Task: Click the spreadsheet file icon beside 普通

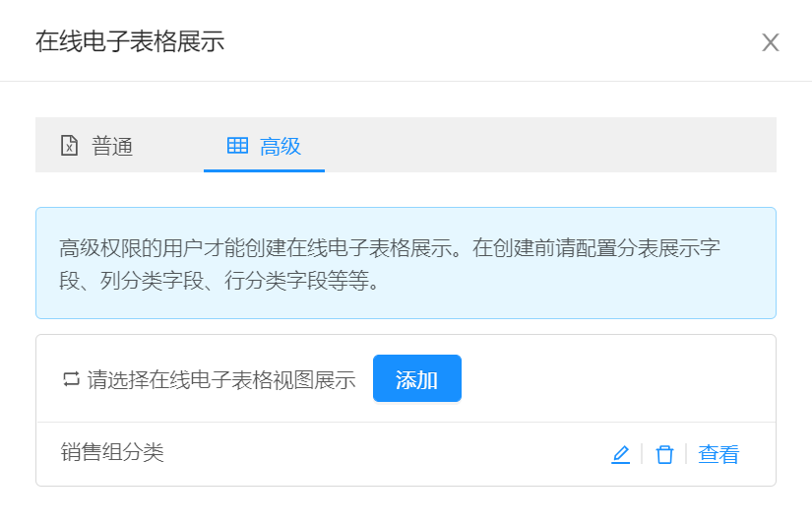Action: (x=70, y=146)
